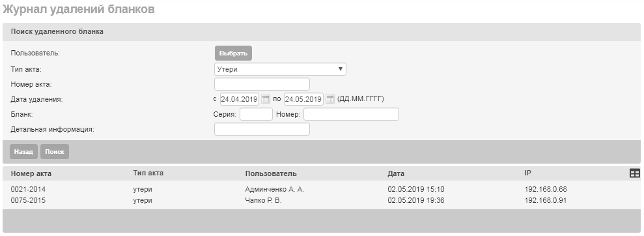Focus the Детальная информация field
Viewport: 644px width, 236px height.
[x=262, y=129]
